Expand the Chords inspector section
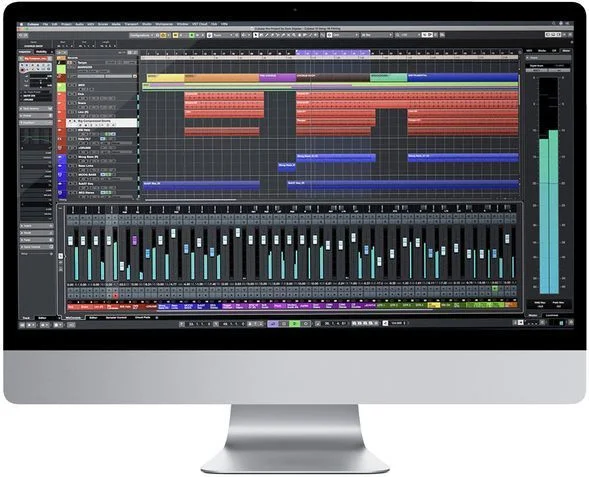 [x=36, y=116]
